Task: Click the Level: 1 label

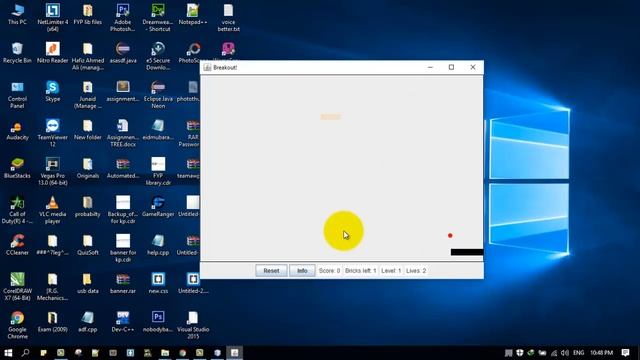Action: tap(391, 271)
